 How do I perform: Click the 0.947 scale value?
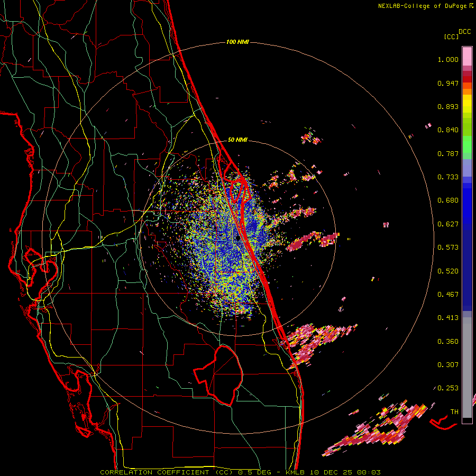point(448,83)
